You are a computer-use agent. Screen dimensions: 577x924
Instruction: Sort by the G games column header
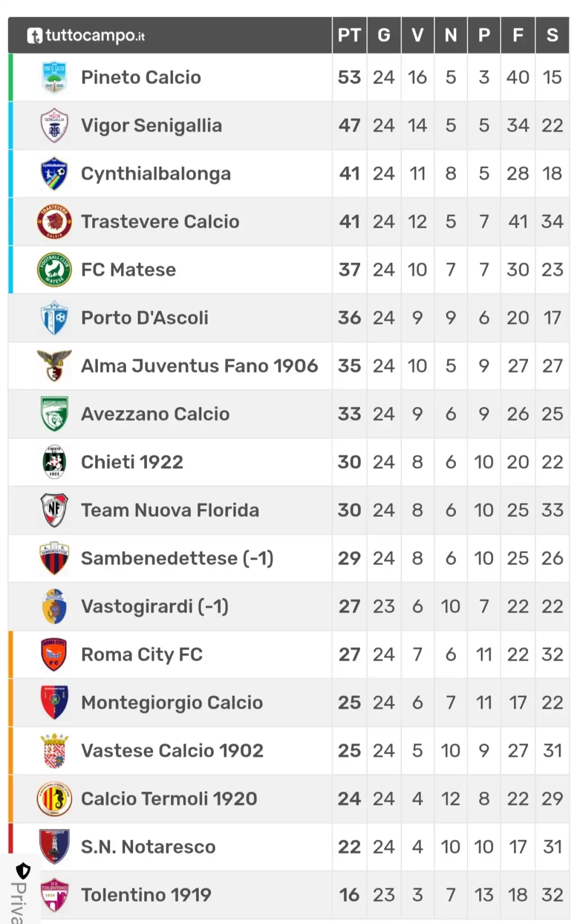[x=384, y=35]
